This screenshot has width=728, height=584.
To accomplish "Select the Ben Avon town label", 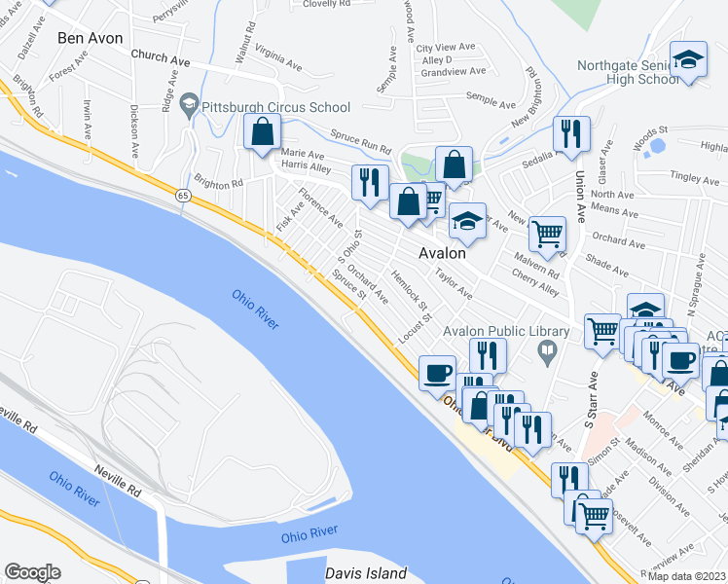I will click(x=91, y=38).
